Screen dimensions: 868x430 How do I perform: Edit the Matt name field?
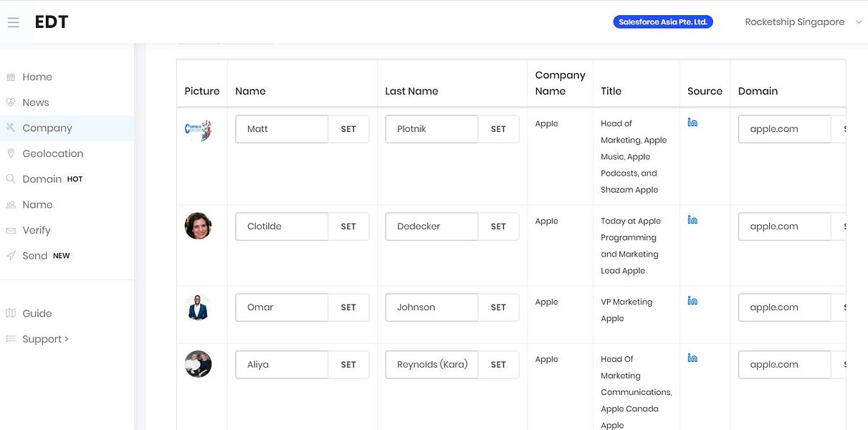(282, 129)
